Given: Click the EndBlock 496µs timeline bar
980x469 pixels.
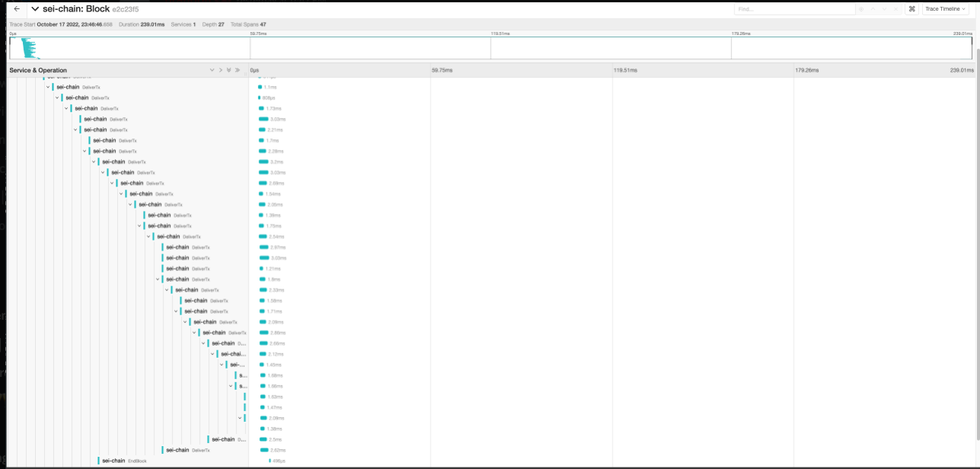Looking at the screenshot, I should click(269, 461).
